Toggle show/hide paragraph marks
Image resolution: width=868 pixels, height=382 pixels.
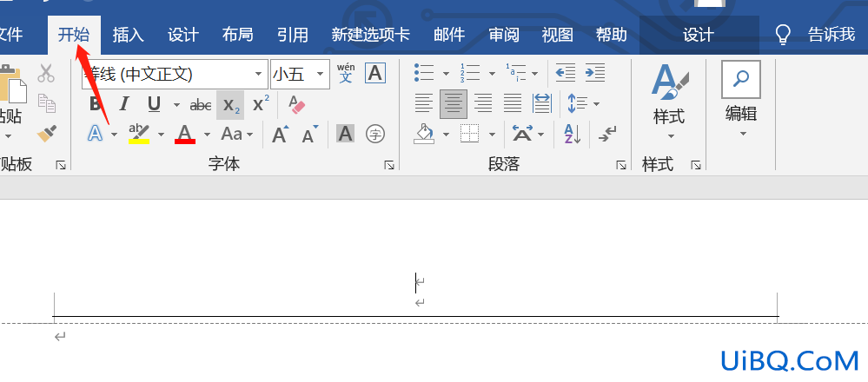pyautogui.click(x=607, y=134)
